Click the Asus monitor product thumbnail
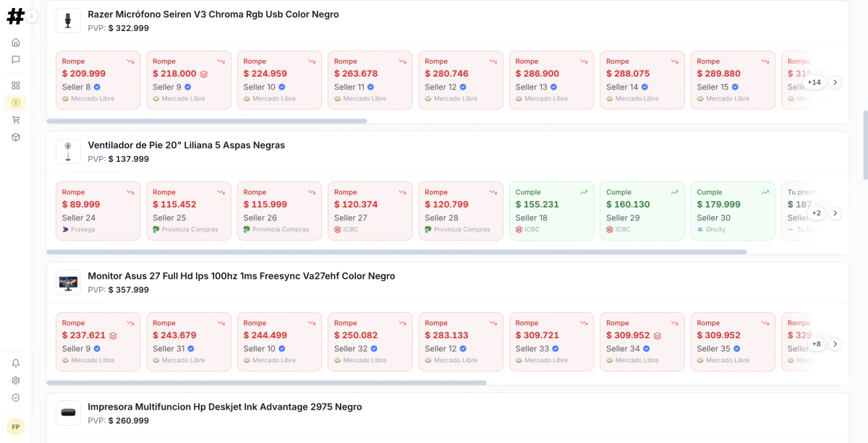This screenshot has width=868, height=443. (x=68, y=282)
